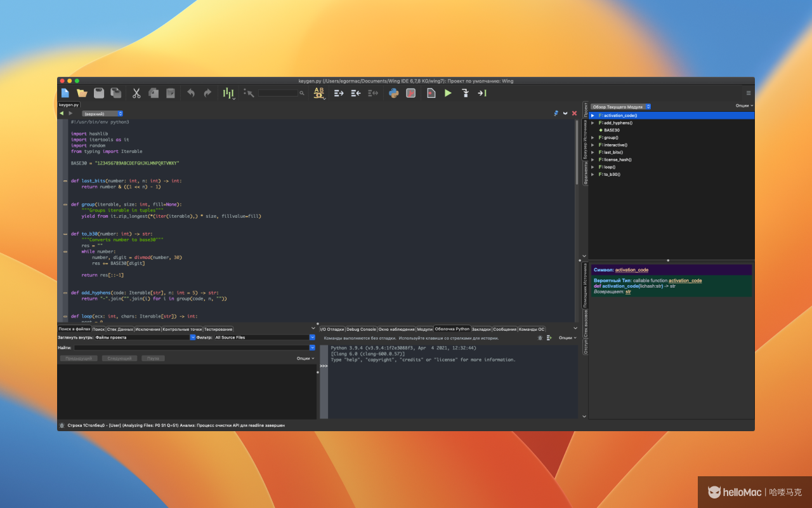Open Опции menu in Python shell panel
The image size is (812, 508).
pos(568,338)
